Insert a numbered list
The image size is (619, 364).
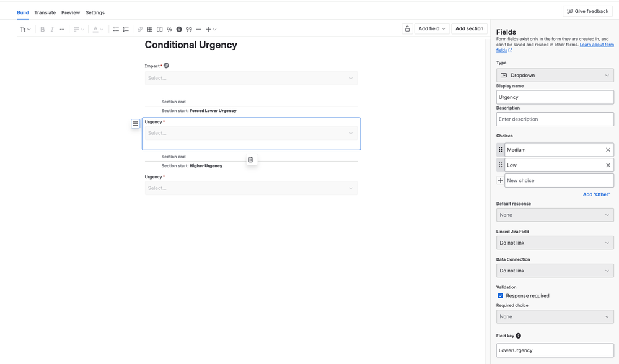(x=126, y=29)
